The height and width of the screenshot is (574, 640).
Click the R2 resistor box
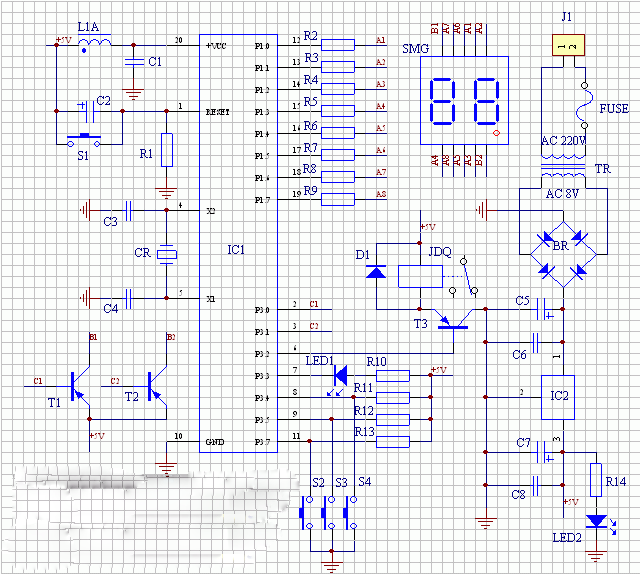coord(338,45)
